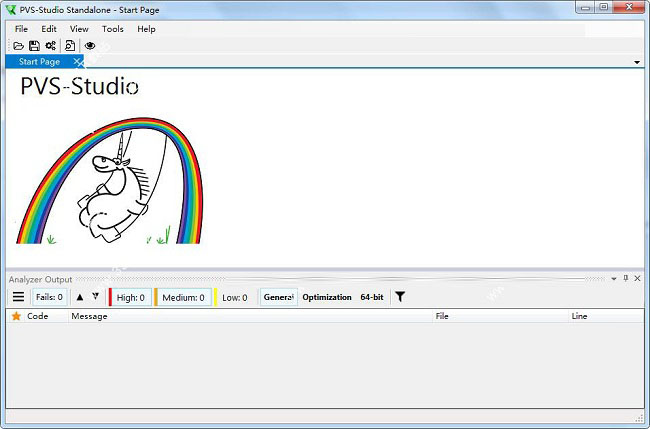The image size is (650, 429).
Task: Click the Save floppy disk icon
Action: [x=34, y=46]
